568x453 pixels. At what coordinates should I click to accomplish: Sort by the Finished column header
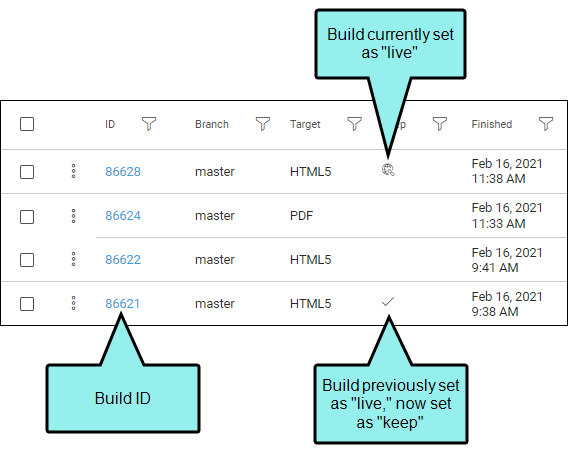492,124
